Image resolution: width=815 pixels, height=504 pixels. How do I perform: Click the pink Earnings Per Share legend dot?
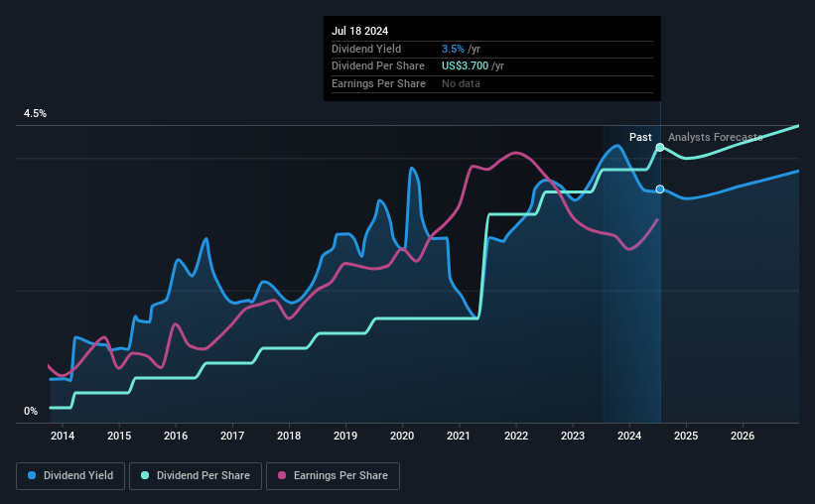282,475
